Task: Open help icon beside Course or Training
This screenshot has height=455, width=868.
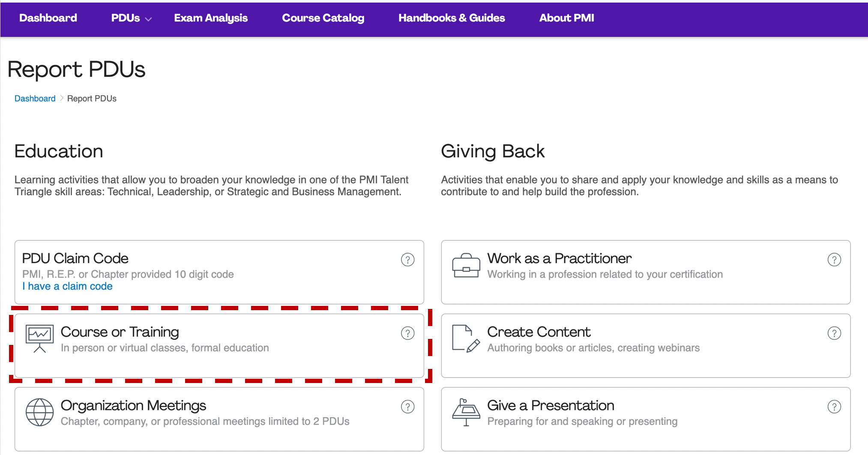Action: 407,333
